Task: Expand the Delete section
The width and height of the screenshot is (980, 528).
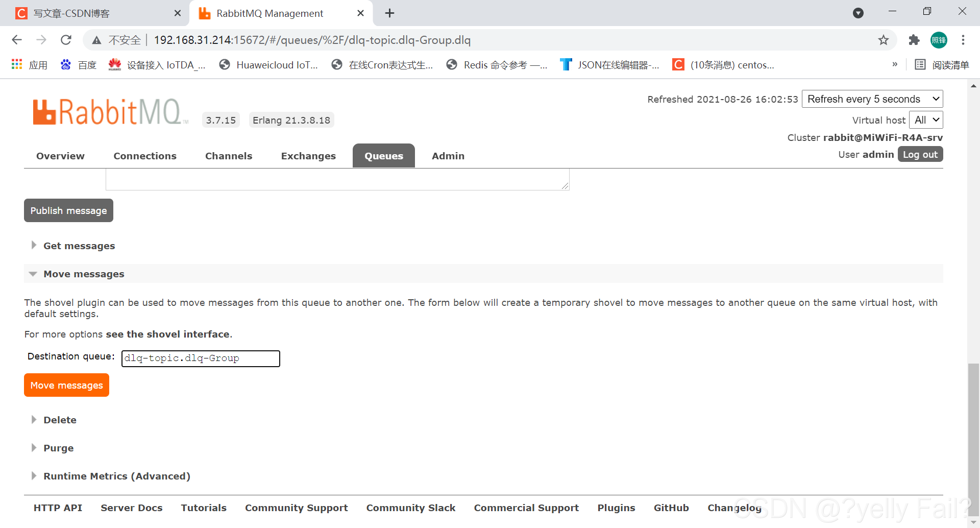Action: (59, 420)
